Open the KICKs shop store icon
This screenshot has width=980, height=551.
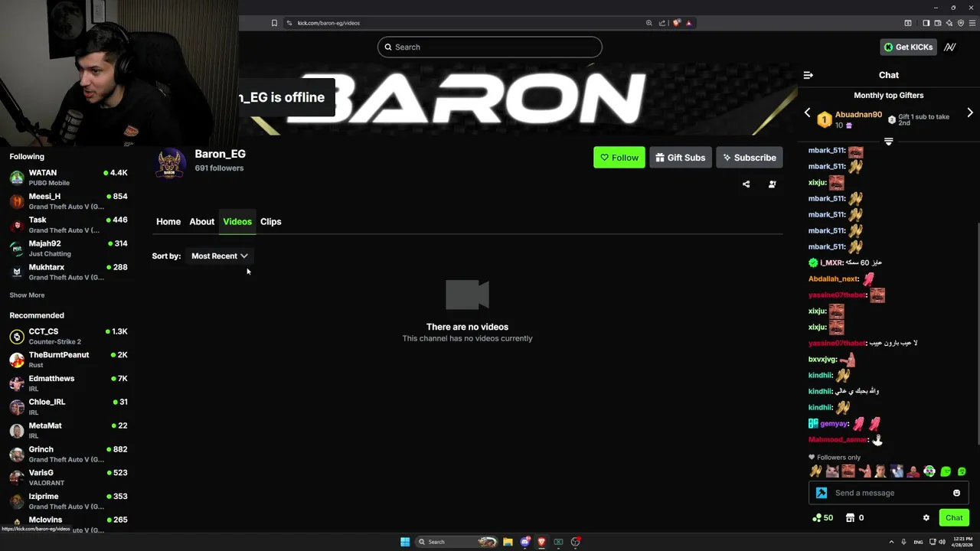click(850, 518)
